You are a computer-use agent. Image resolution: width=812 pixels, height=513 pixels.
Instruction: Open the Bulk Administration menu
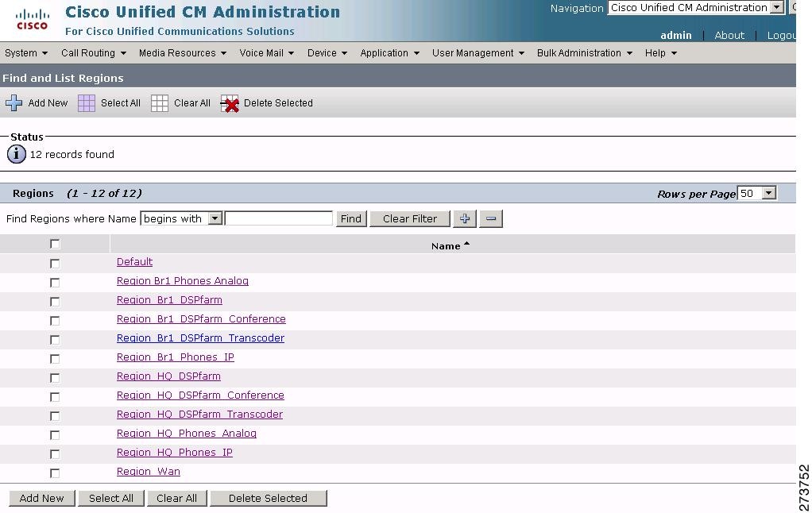[x=584, y=52]
